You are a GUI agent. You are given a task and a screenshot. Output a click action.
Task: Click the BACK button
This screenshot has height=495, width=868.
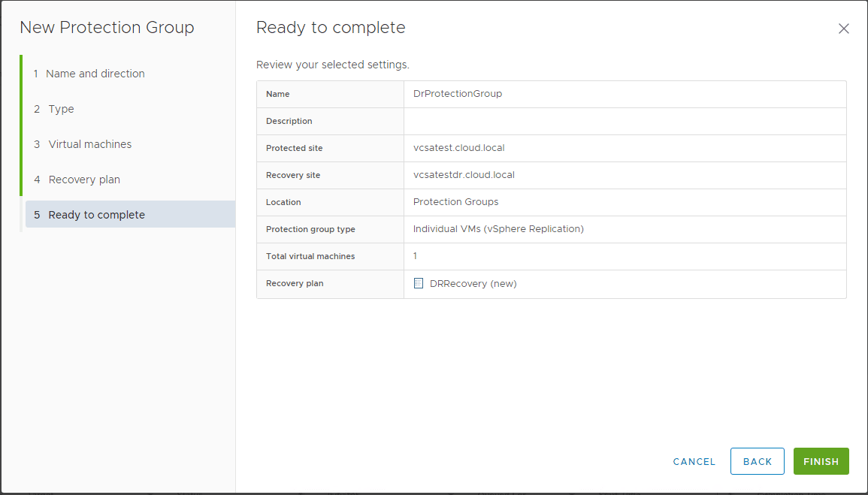click(x=757, y=461)
